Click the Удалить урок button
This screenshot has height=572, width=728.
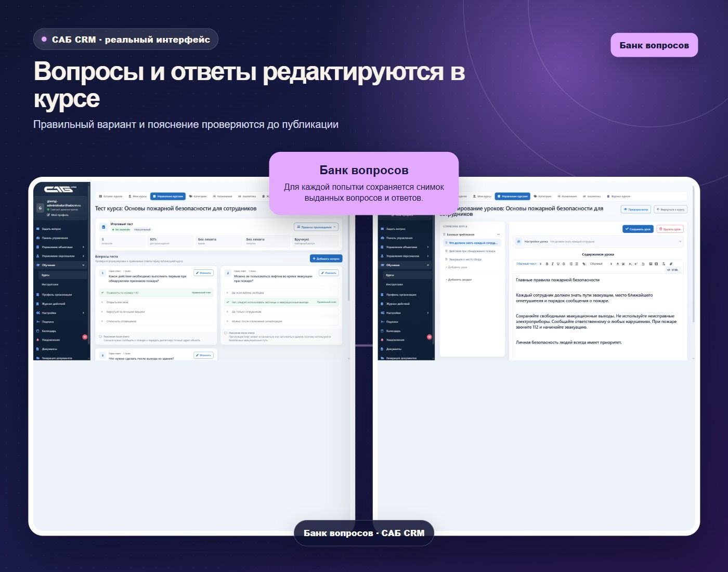tap(670, 229)
